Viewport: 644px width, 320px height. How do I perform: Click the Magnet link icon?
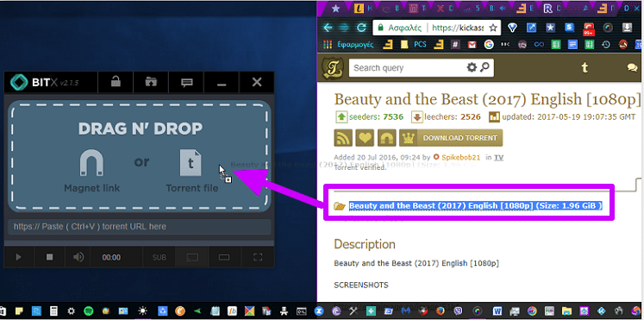91,164
